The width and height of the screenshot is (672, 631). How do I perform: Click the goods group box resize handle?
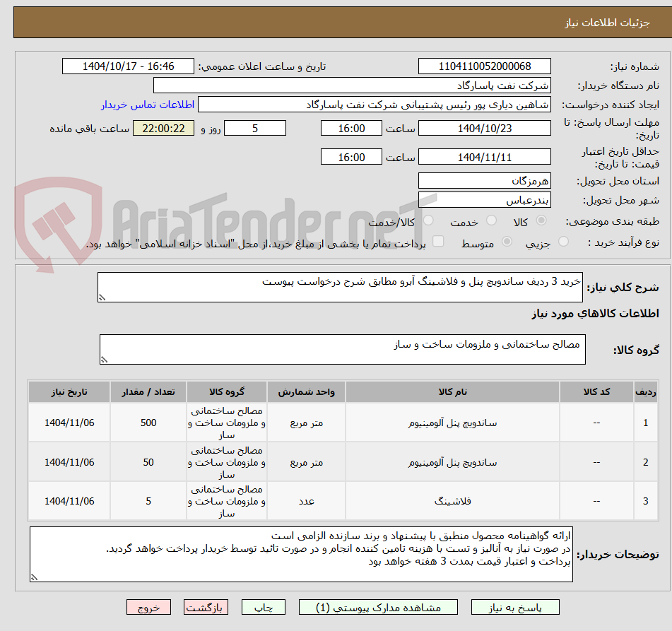[104, 360]
